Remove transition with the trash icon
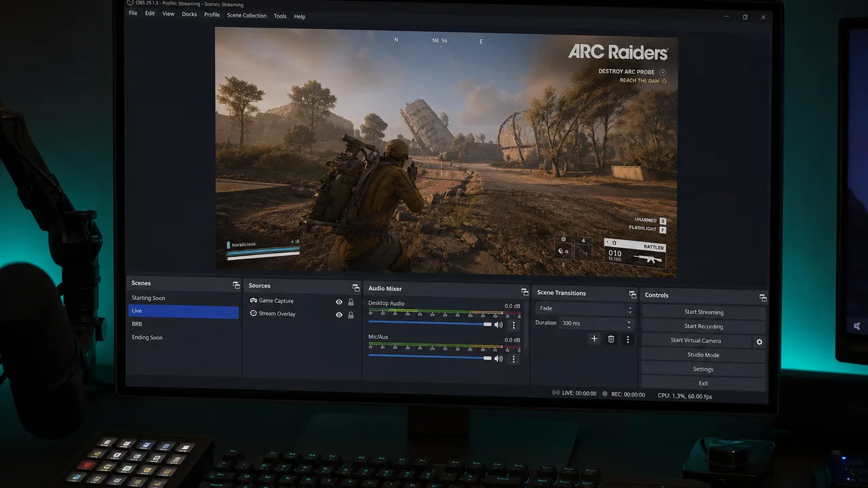Screen dimensions: 868x488 (x=611, y=339)
